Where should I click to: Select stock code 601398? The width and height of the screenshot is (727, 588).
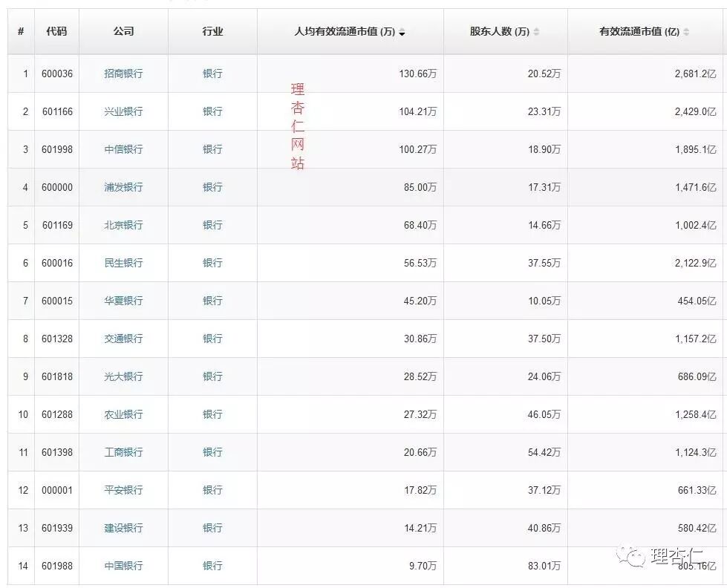[57, 452]
